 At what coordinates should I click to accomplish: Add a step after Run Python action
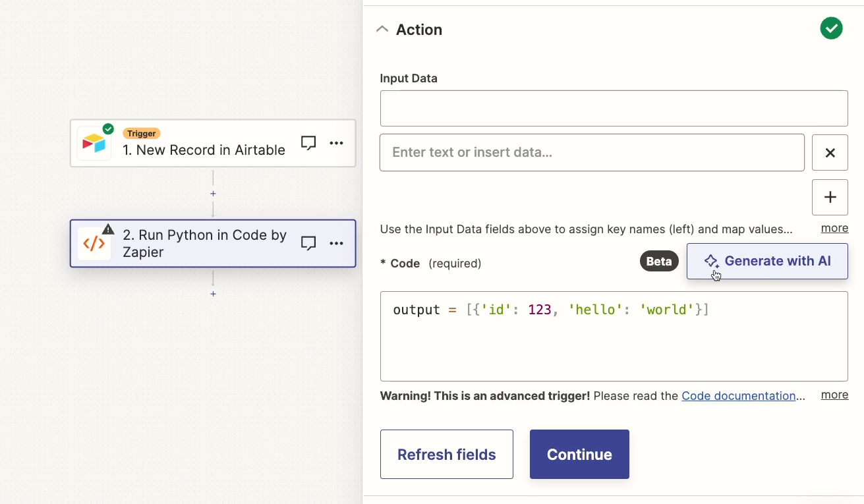click(213, 294)
